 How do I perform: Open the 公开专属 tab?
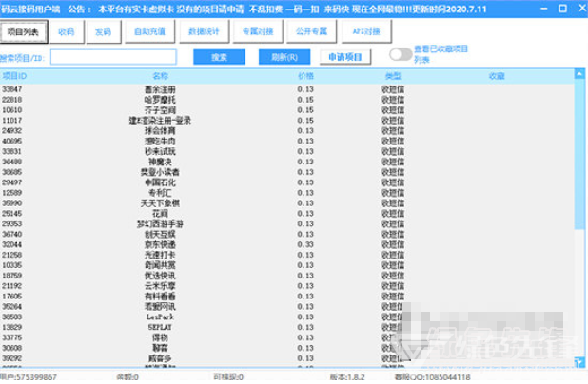click(311, 32)
